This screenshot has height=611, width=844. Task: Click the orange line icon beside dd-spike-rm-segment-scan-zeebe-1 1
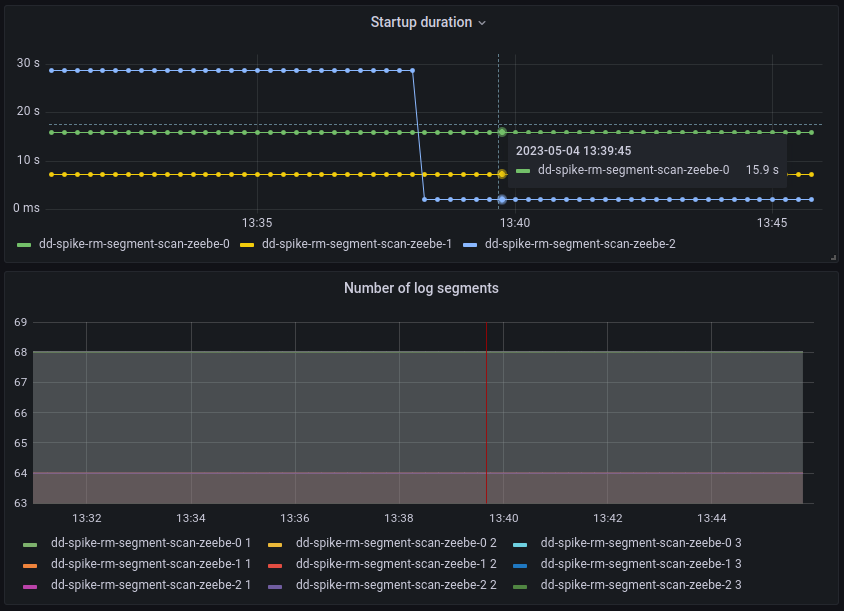[x=30, y=564]
